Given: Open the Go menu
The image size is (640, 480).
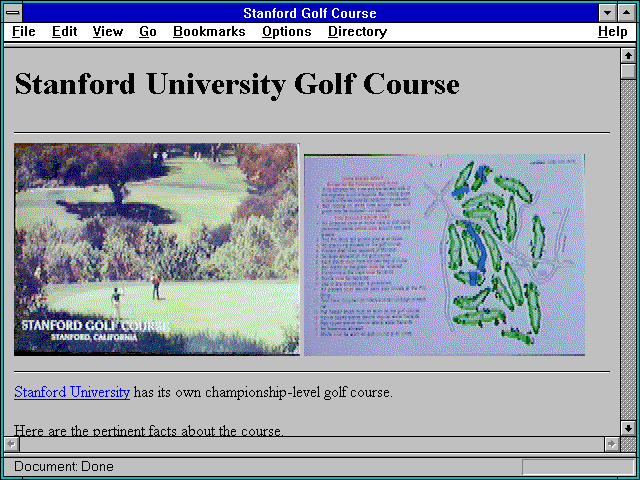Looking at the screenshot, I should click(x=148, y=32).
